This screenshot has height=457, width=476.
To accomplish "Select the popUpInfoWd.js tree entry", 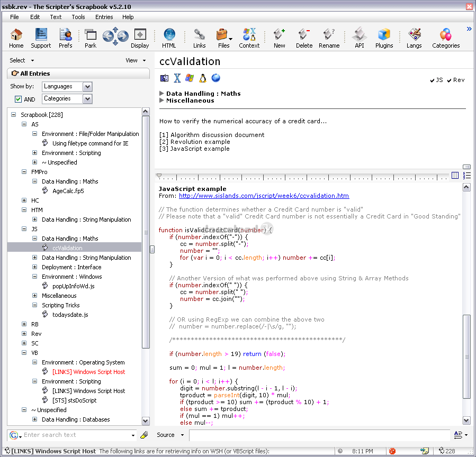I will coord(73,286).
